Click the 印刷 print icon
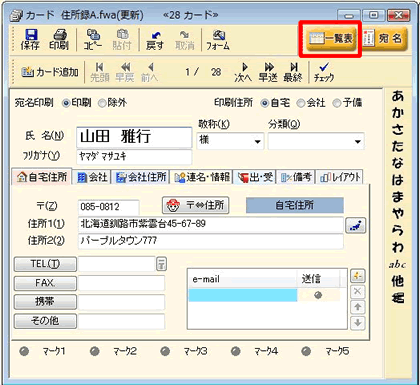 [x=59, y=40]
